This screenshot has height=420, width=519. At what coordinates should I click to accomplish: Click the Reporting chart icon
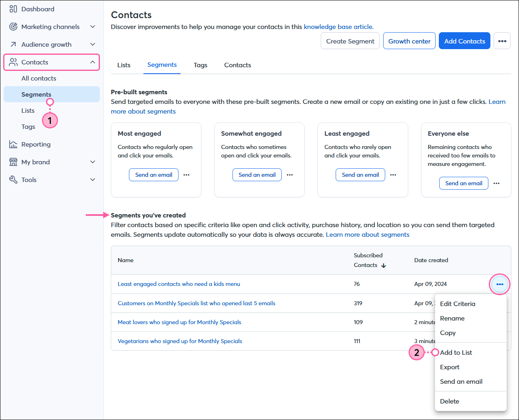(x=13, y=144)
